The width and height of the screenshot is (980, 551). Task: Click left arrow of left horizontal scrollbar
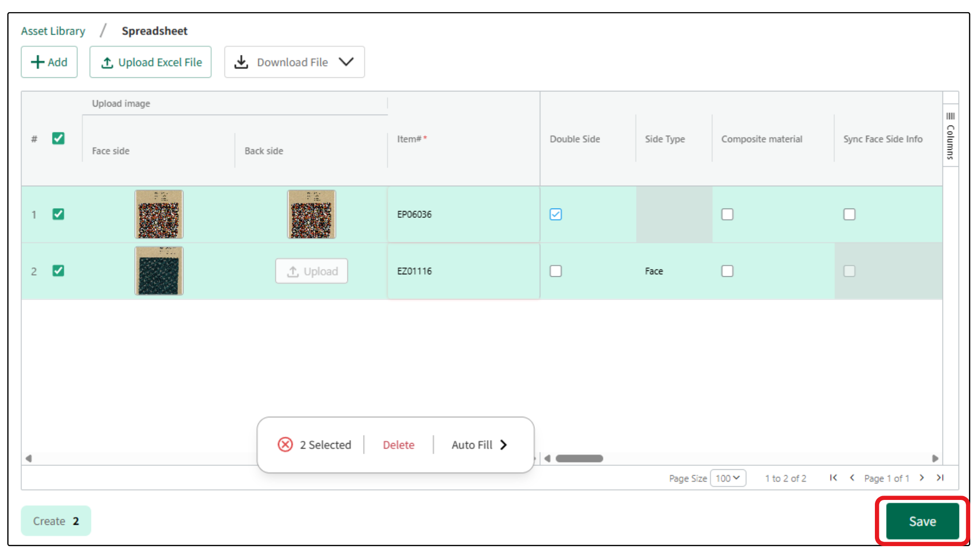pos(29,459)
